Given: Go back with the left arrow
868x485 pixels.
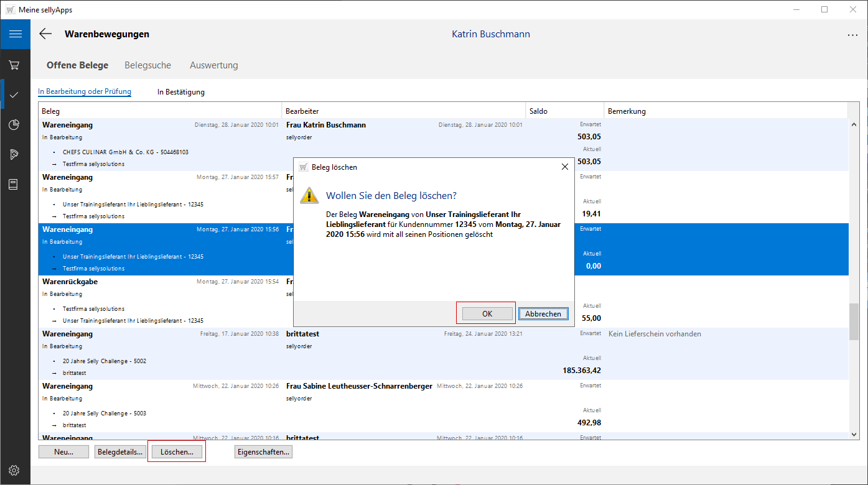Looking at the screenshot, I should click(45, 34).
